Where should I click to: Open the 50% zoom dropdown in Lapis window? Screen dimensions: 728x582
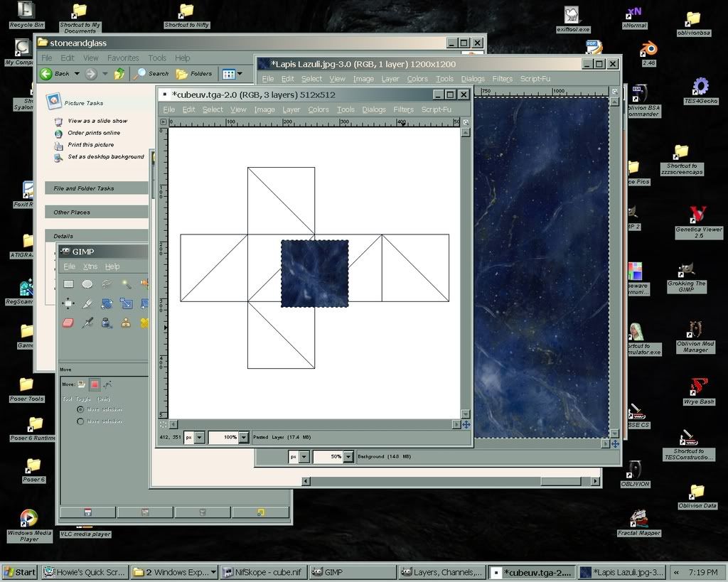[348, 457]
